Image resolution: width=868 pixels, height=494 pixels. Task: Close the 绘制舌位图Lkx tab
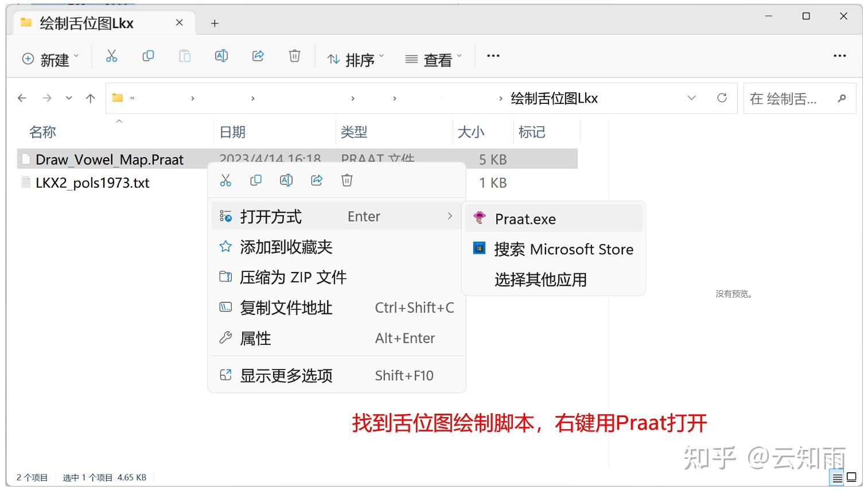179,22
